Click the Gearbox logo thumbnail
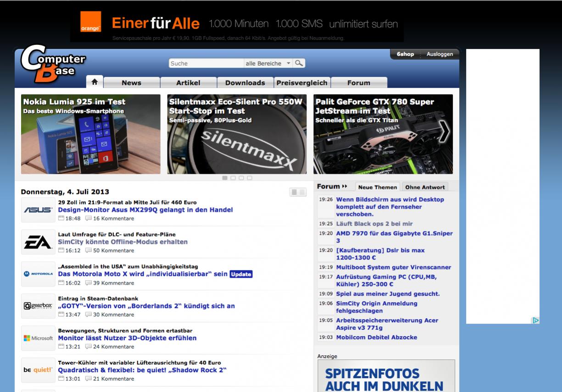This screenshot has height=392, width=562. coord(38,306)
